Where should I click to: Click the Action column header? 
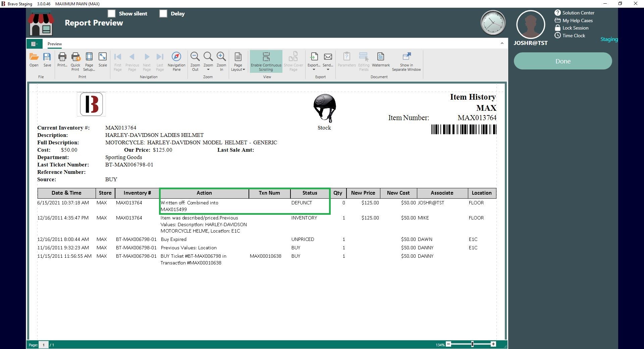[204, 193]
